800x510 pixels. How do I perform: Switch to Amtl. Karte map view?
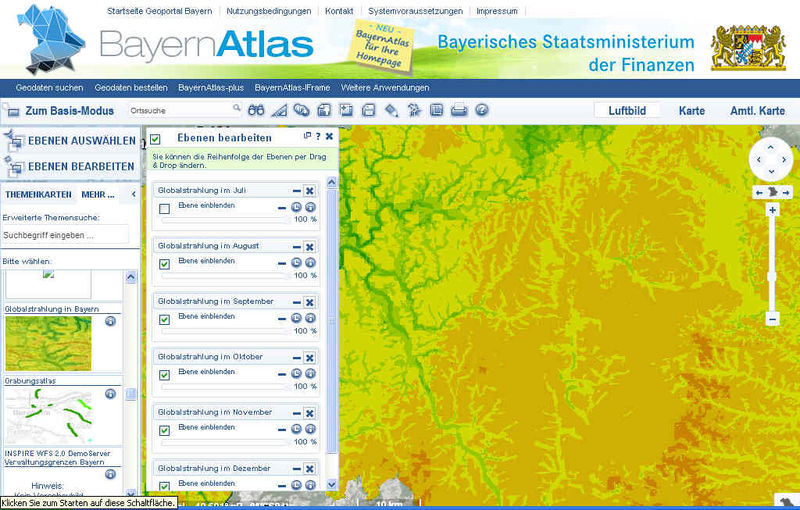pyautogui.click(x=757, y=110)
